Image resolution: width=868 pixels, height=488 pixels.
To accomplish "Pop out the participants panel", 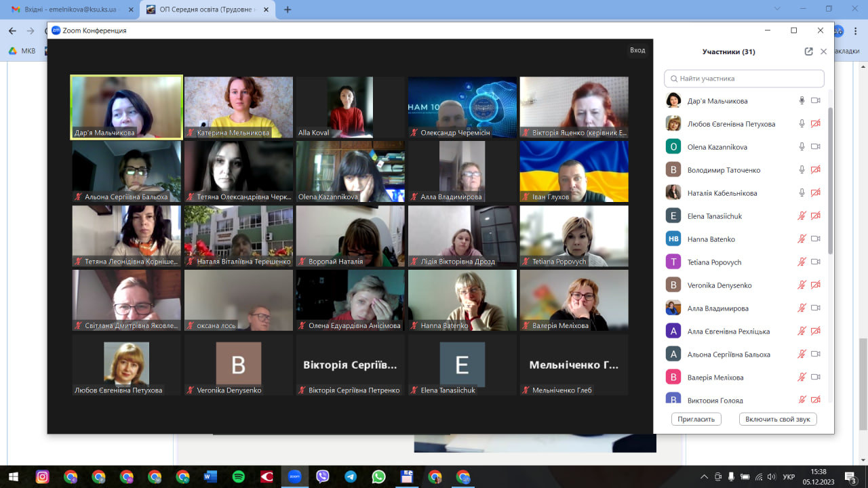I will pos(808,52).
